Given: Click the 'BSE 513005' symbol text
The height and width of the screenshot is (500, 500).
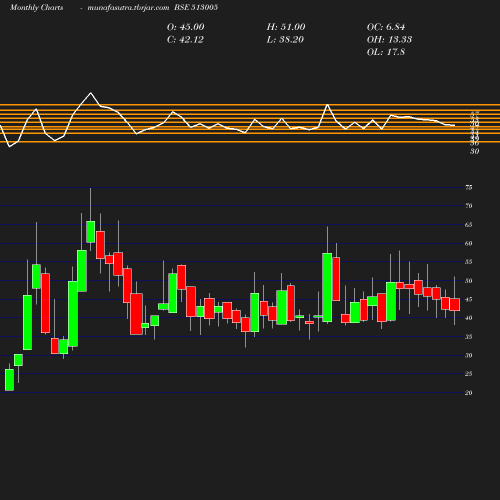Looking at the screenshot, I should [x=196, y=8].
